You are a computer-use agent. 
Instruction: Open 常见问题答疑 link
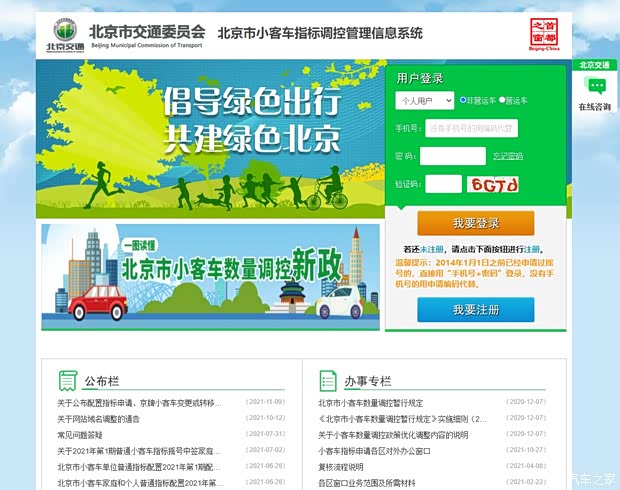(x=80, y=435)
